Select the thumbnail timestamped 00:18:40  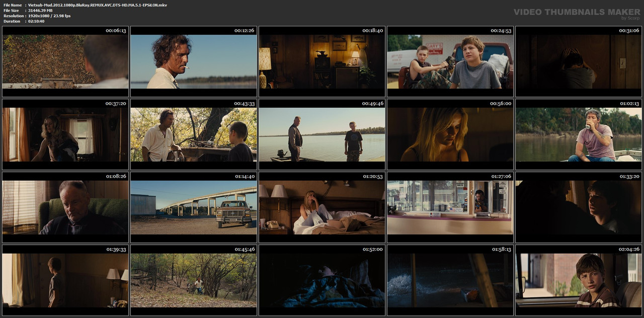(x=322, y=61)
